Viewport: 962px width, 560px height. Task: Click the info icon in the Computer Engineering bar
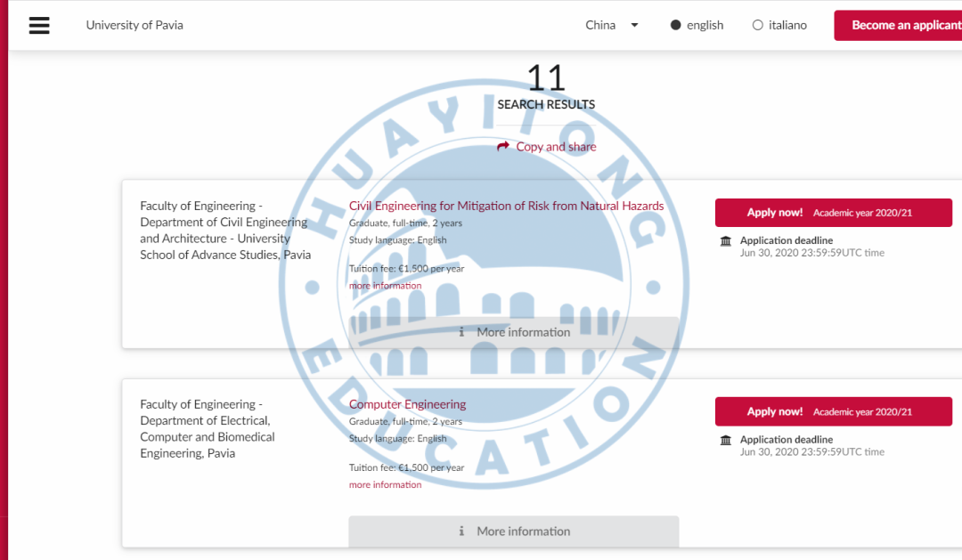point(461,532)
